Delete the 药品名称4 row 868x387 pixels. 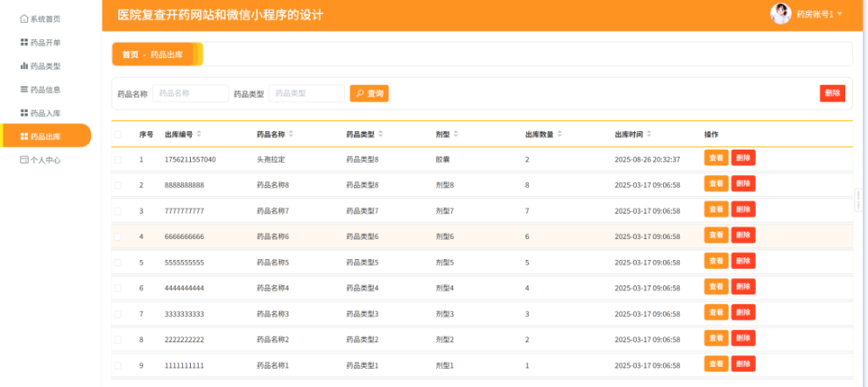tap(743, 286)
